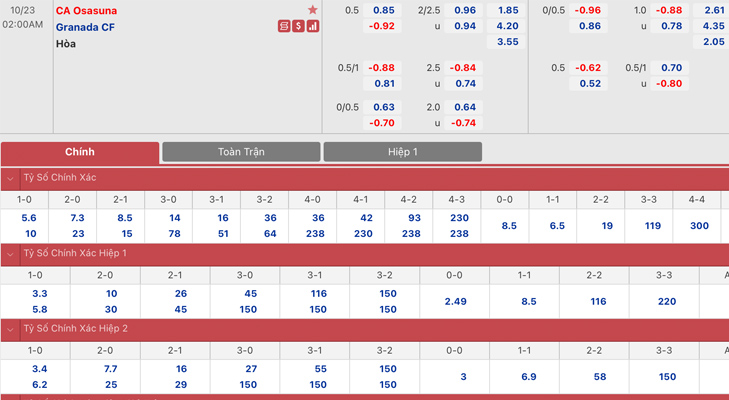
Task: Bet first-half home win at 2.61
Action: click(712, 10)
